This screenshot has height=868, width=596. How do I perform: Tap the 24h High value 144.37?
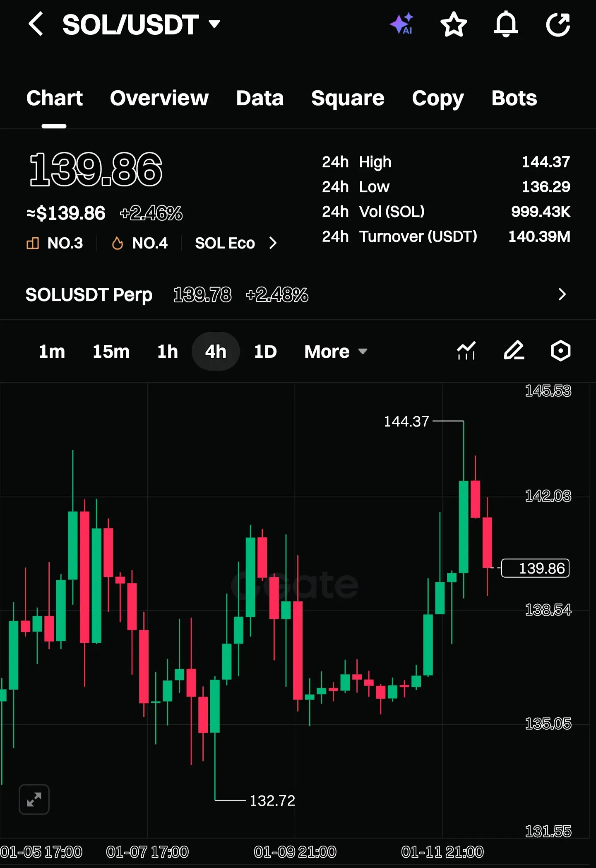click(x=546, y=162)
